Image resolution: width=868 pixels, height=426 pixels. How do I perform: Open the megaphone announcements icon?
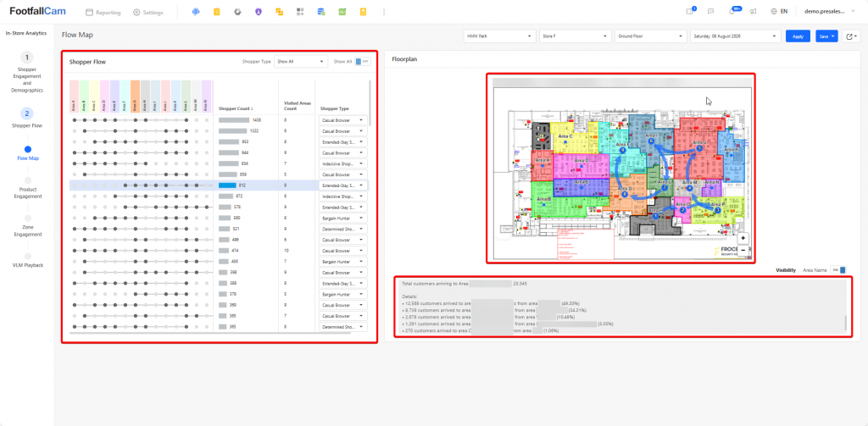(x=753, y=12)
